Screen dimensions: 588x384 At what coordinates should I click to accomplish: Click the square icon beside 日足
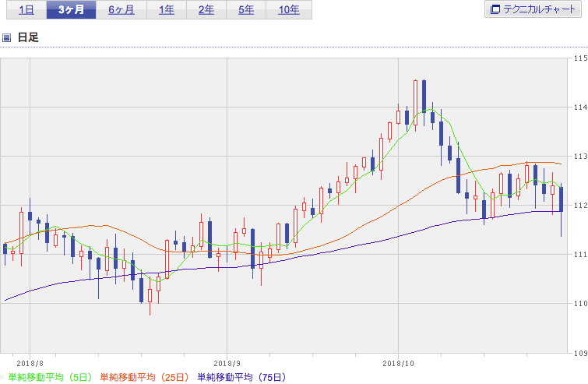pos(6,37)
